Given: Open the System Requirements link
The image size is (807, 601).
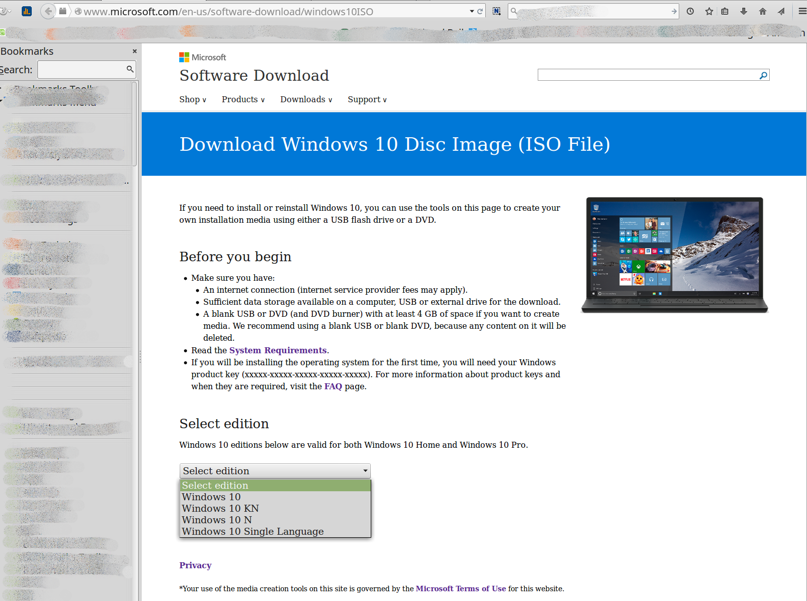Looking at the screenshot, I should point(278,350).
